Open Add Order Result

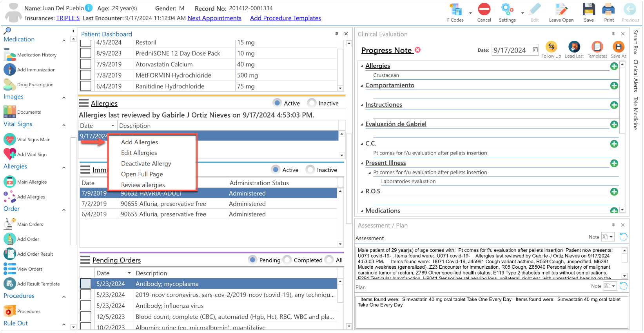(x=28, y=254)
